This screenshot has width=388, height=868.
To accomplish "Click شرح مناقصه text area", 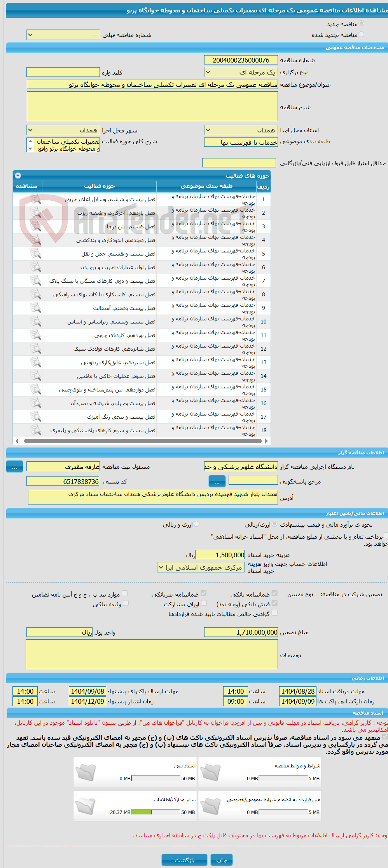I will point(152,106).
